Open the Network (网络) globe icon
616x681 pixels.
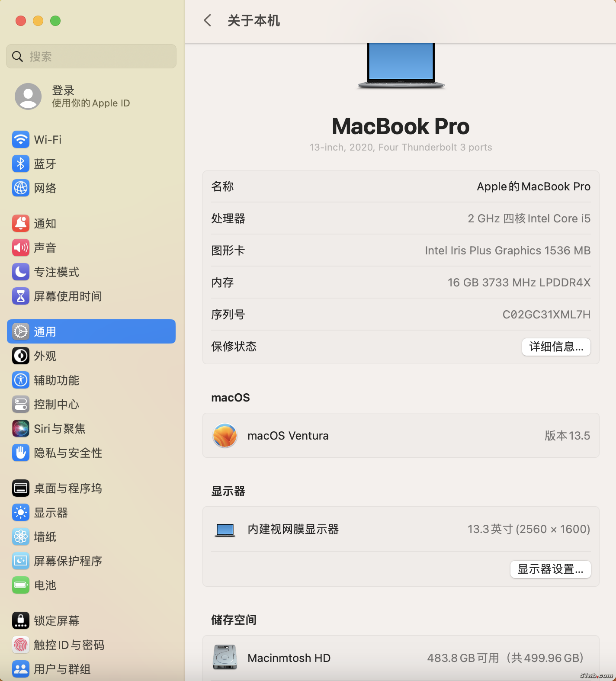pyautogui.click(x=21, y=188)
